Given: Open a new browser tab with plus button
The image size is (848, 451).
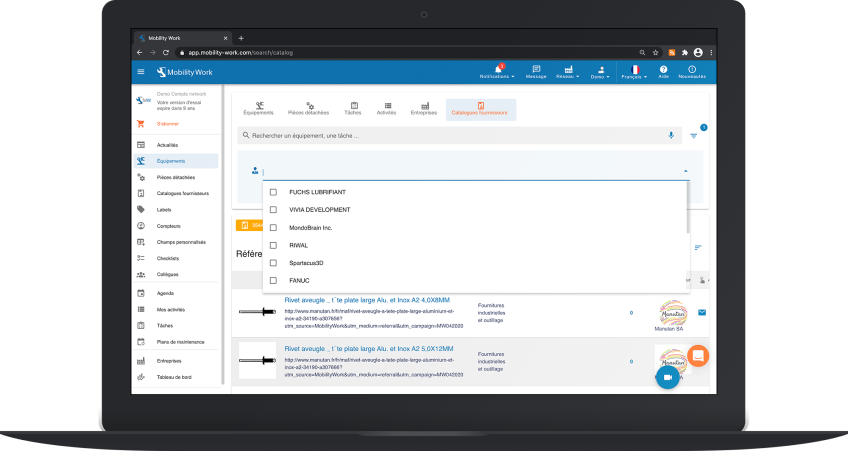Looking at the screenshot, I should pyautogui.click(x=241, y=38).
